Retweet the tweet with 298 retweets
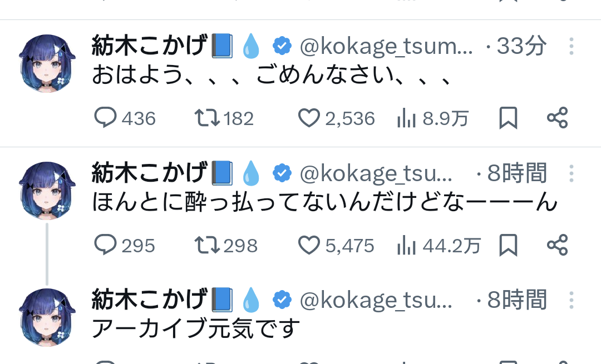 point(208,245)
